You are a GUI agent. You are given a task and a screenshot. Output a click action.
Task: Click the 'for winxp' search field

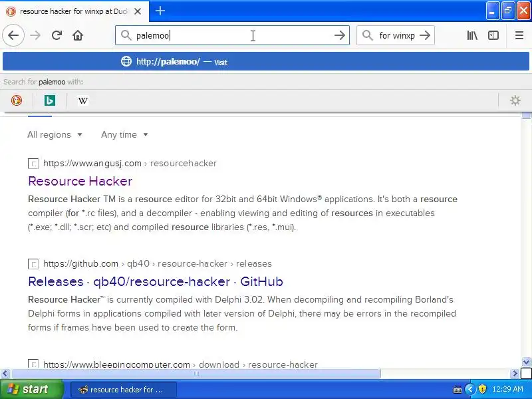point(396,35)
